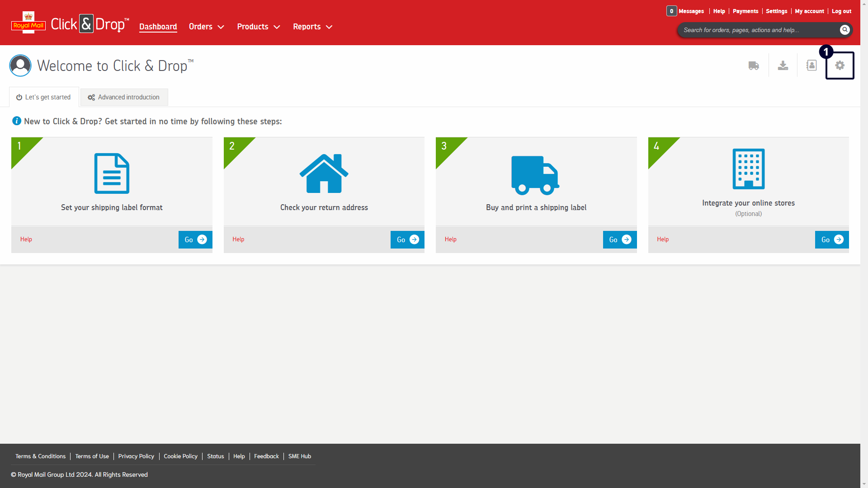
Task: Open Cookie Policy footer link
Action: pos(180,456)
